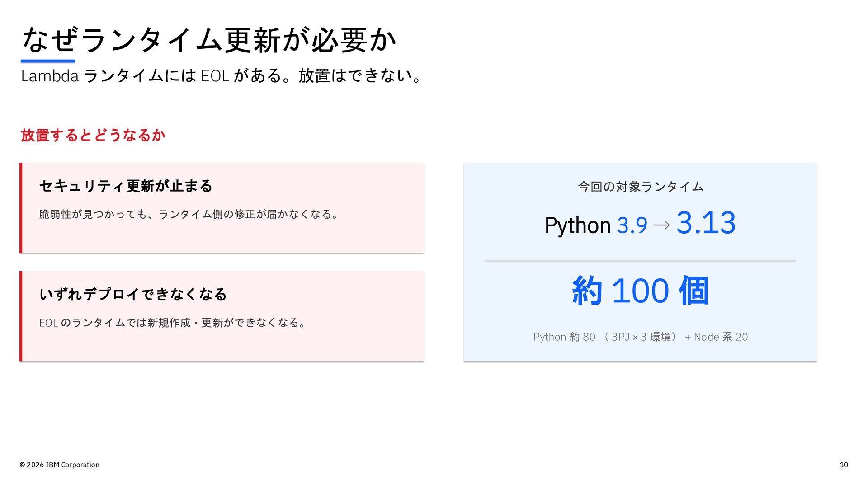868x488 pixels.
Task: Click the Python 約 80 breakdown caption
Action: [641, 337]
